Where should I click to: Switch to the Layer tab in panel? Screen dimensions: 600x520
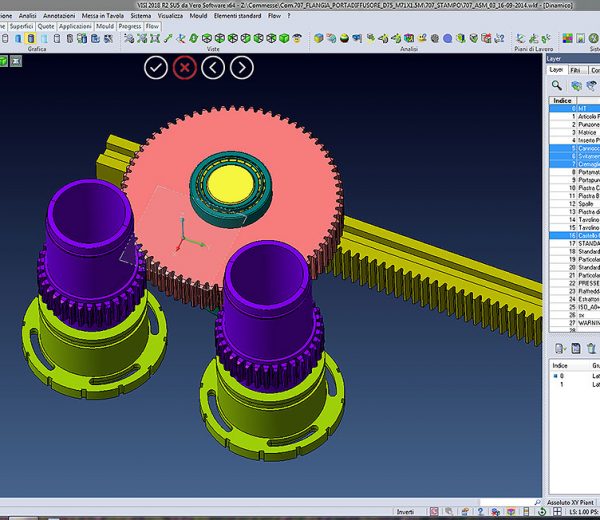[x=556, y=70]
